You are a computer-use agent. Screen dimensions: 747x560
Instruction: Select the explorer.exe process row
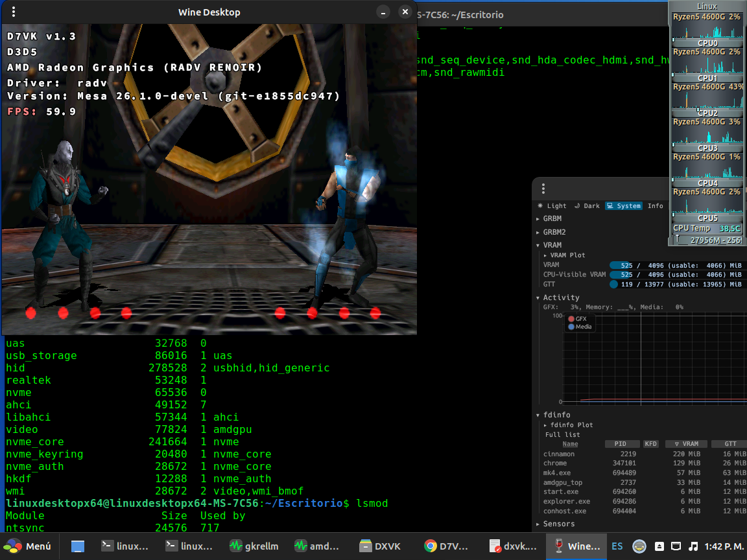[x=644, y=502]
